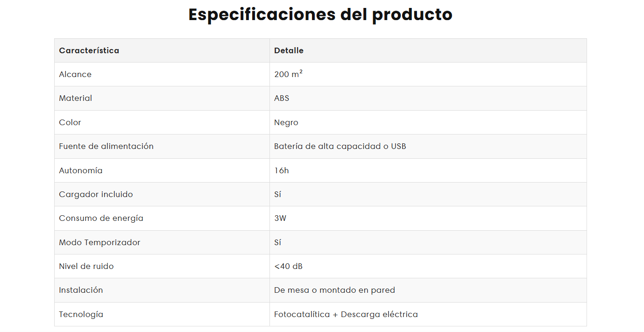This screenshot has height=332, width=644.
Task: Select the 'Instalación' row label
Action: 81,290
